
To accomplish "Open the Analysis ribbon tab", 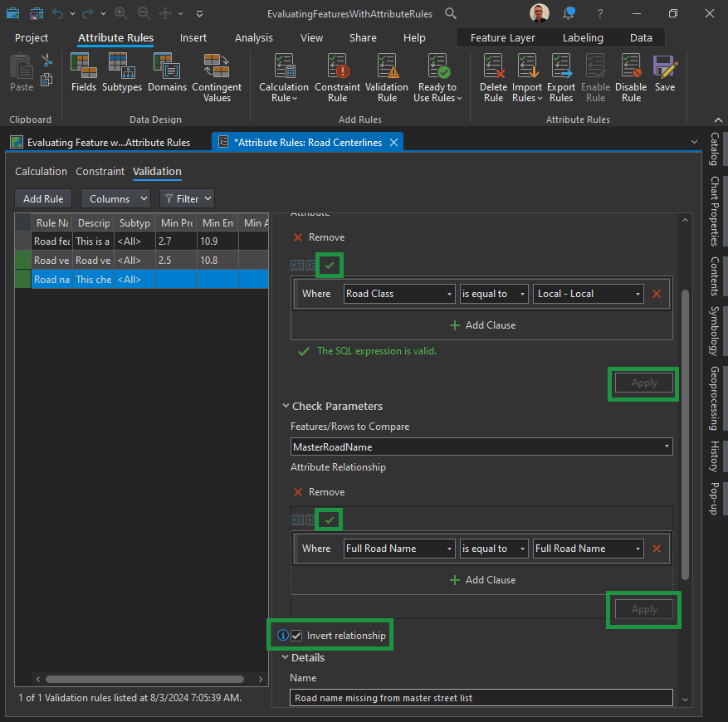I will coord(253,38).
